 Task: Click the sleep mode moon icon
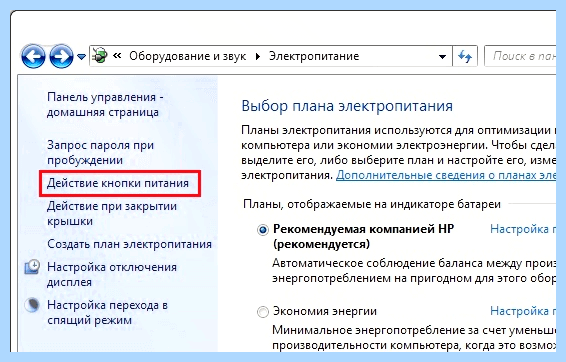32,305
